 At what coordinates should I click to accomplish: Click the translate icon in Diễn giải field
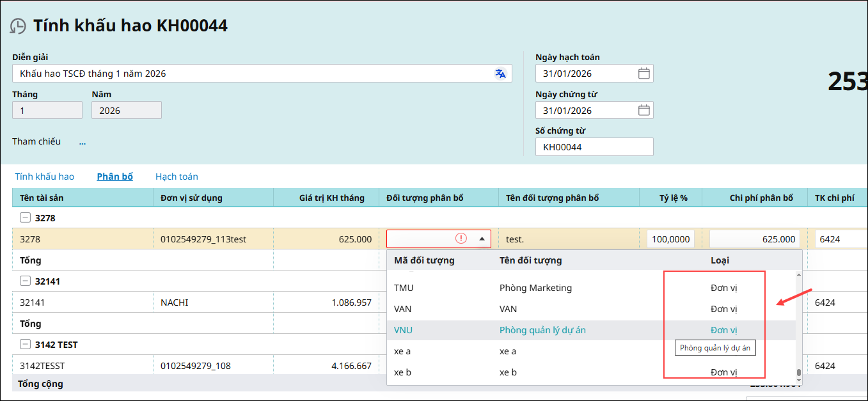pos(500,74)
